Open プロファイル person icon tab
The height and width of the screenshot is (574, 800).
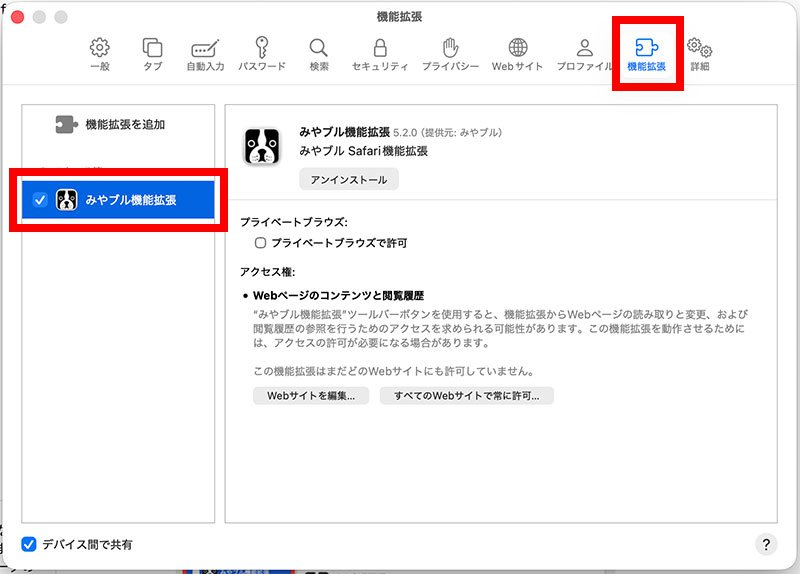(585, 54)
